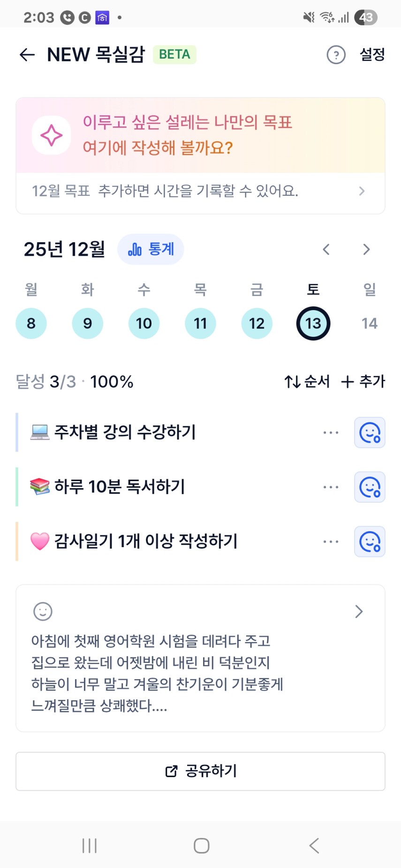Select date 14 on Sunday

pyautogui.click(x=370, y=323)
